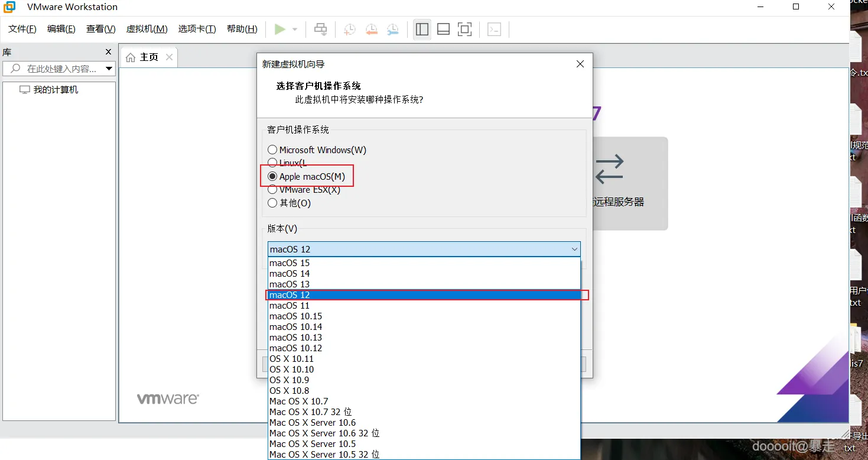Click the VMware Workstation title bar icon
868x460 pixels.
pyautogui.click(x=9, y=7)
